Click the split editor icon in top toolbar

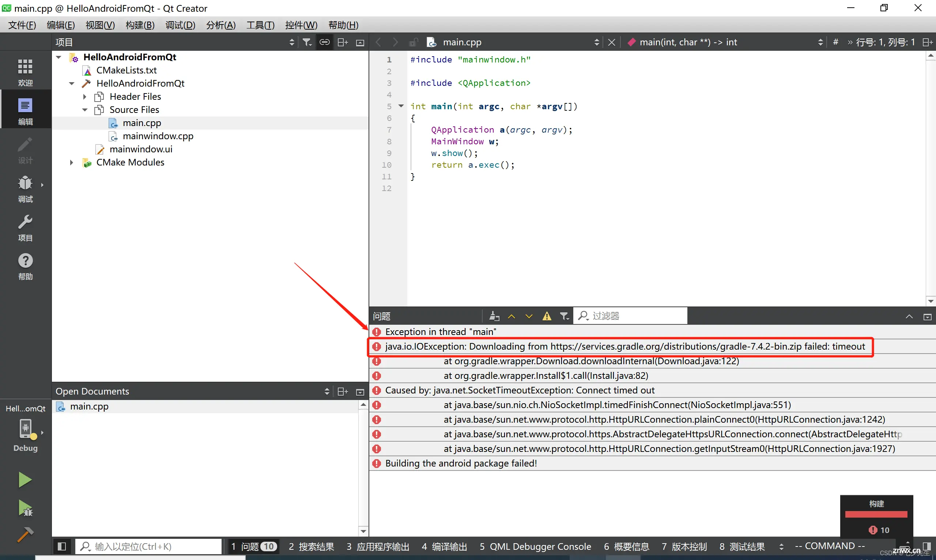[x=929, y=42]
